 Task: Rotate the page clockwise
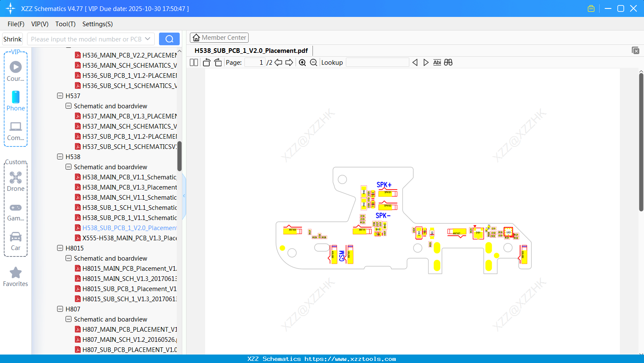pyautogui.click(x=217, y=62)
